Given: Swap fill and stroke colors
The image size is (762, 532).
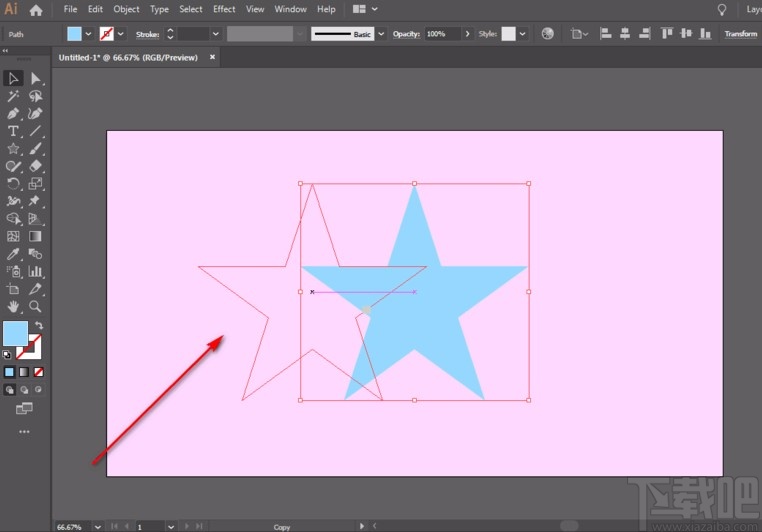Looking at the screenshot, I should [x=39, y=326].
